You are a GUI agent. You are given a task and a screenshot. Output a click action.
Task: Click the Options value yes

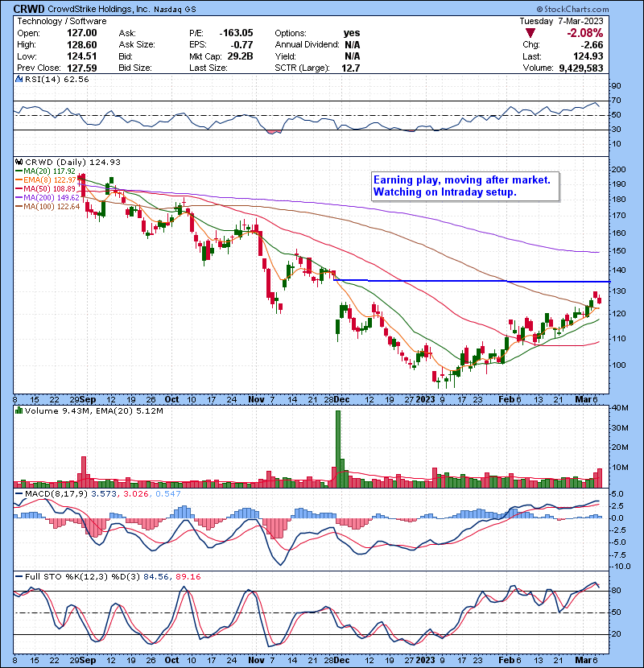(x=352, y=33)
